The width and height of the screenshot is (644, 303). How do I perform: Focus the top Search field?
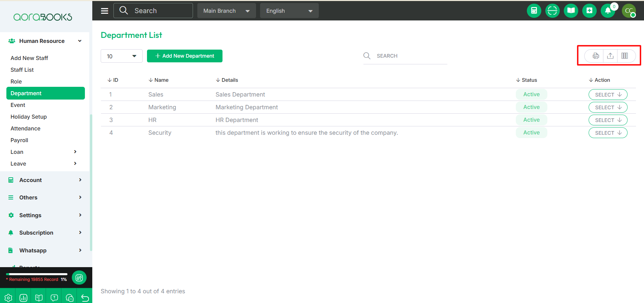coord(153,10)
